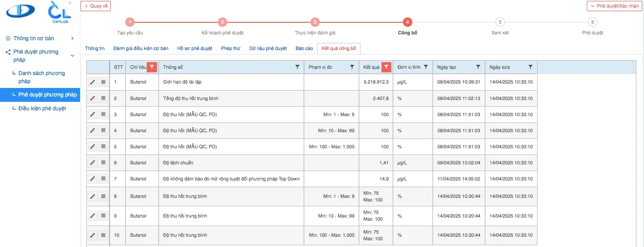Screen dimensions: 644x247
Task: Open the Ngày tạo column filter
Action: [478, 67]
